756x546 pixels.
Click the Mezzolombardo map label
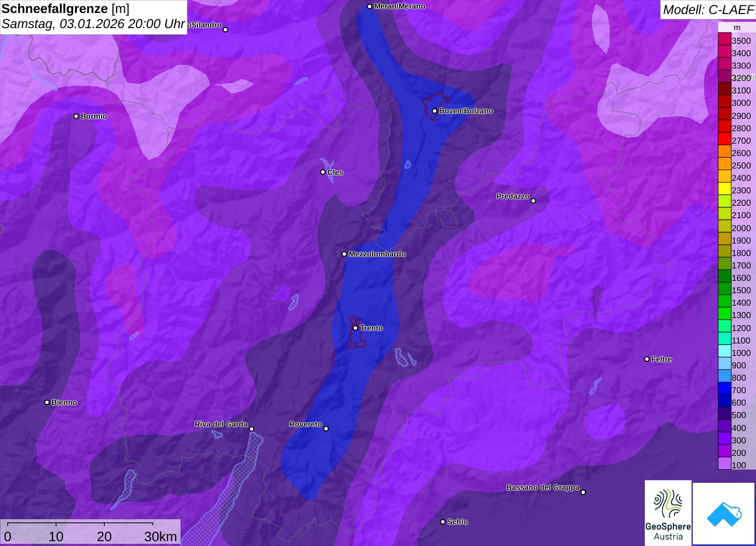[x=377, y=254]
